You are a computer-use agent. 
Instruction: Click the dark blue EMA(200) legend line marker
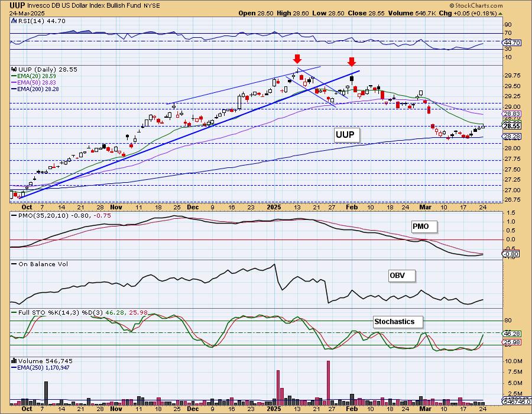coord(14,89)
